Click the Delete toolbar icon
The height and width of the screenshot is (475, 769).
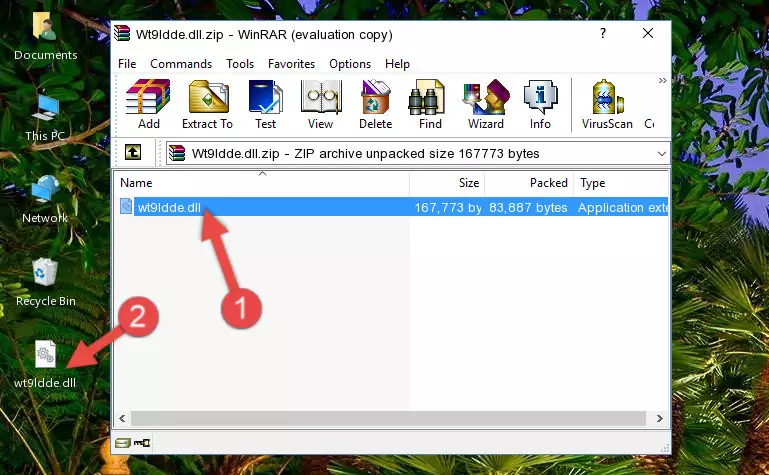point(376,104)
